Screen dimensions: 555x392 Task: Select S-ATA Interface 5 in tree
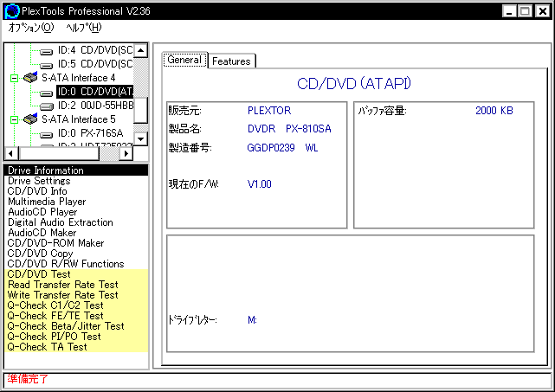79,119
